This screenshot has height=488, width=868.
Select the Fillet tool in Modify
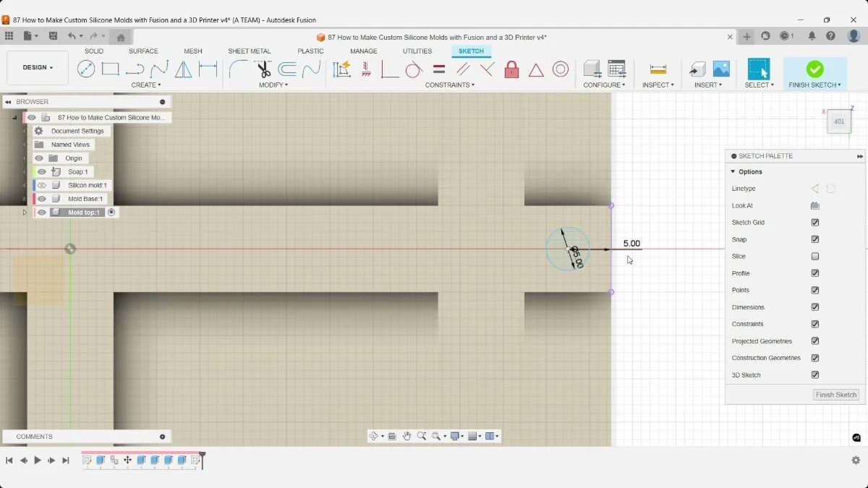click(238, 69)
